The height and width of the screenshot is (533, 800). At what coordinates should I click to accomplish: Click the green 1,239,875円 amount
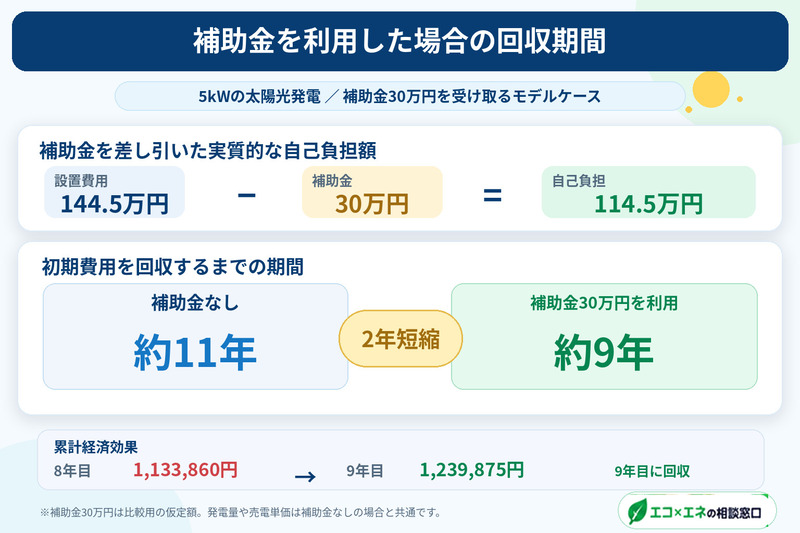click(472, 470)
